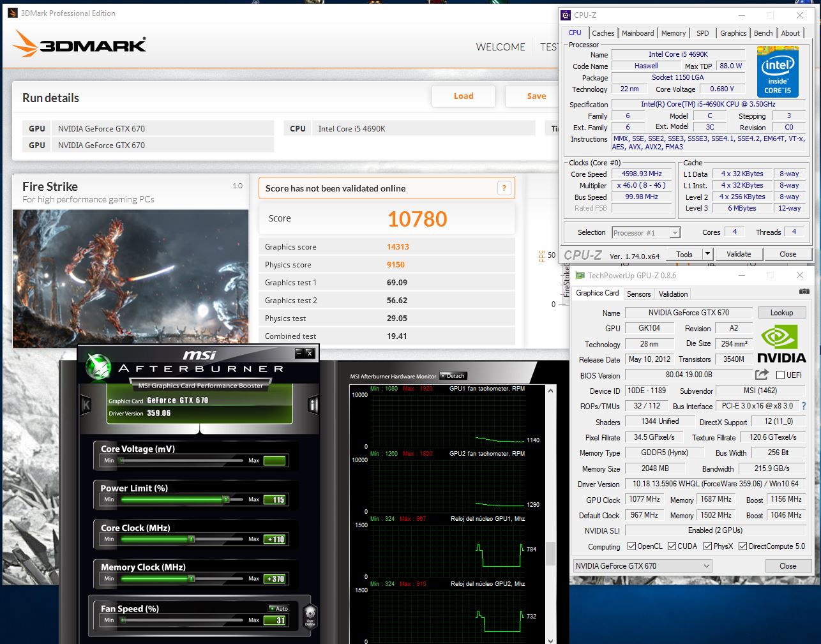Click the hardware monitor scroll up arrow
Screen dimensions: 821x644
pos(550,391)
